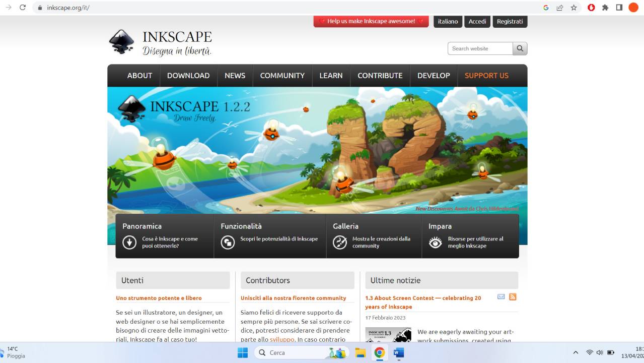644x363 pixels.
Task: Click the Funzionalità heading link
Action: [x=241, y=226]
